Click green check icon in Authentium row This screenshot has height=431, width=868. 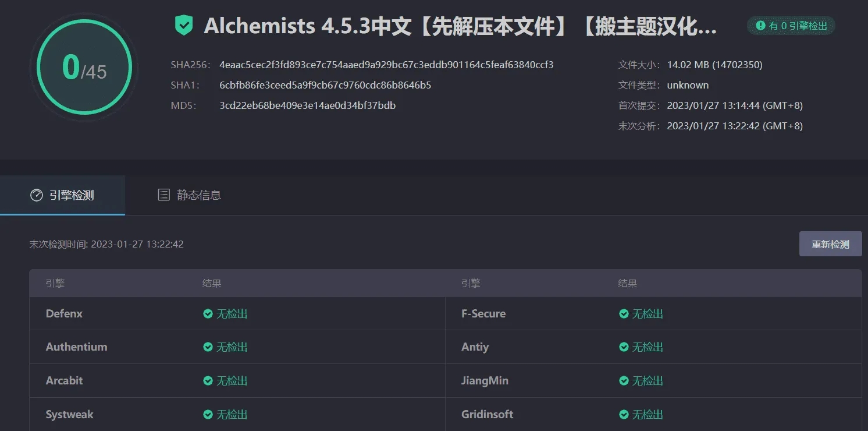click(208, 347)
